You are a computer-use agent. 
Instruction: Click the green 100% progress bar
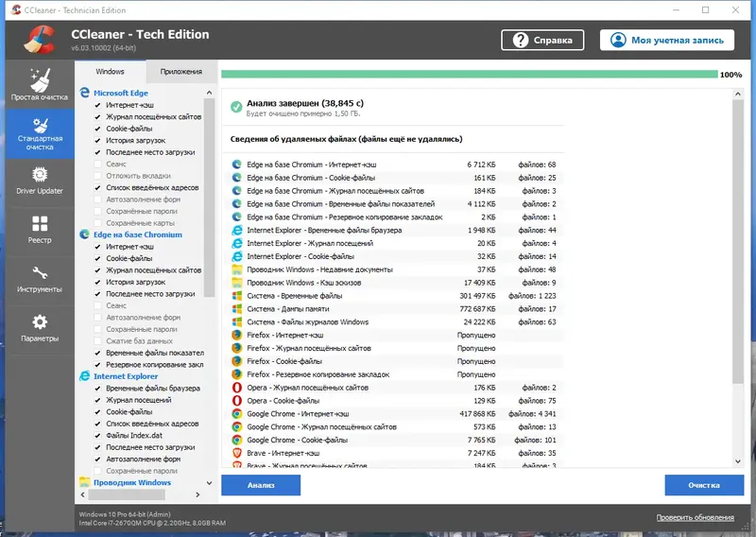coord(469,75)
